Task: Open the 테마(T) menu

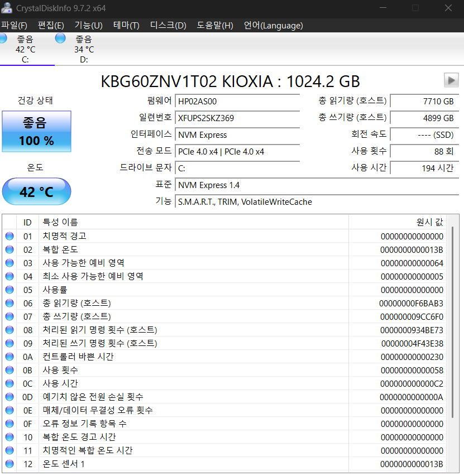Action: tap(126, 25)
